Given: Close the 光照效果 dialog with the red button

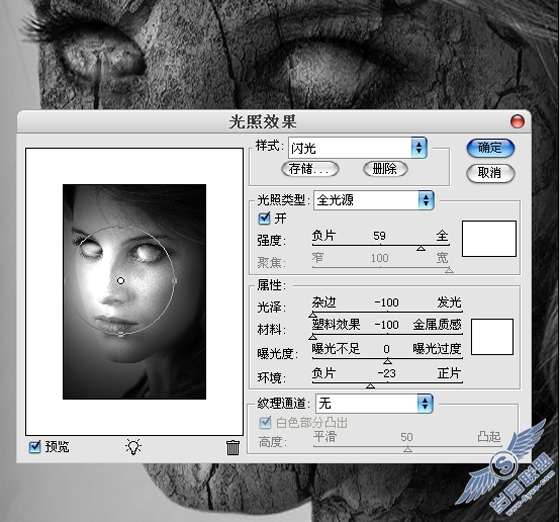Looking at the screenshot, I should click(x=517, y=121).
